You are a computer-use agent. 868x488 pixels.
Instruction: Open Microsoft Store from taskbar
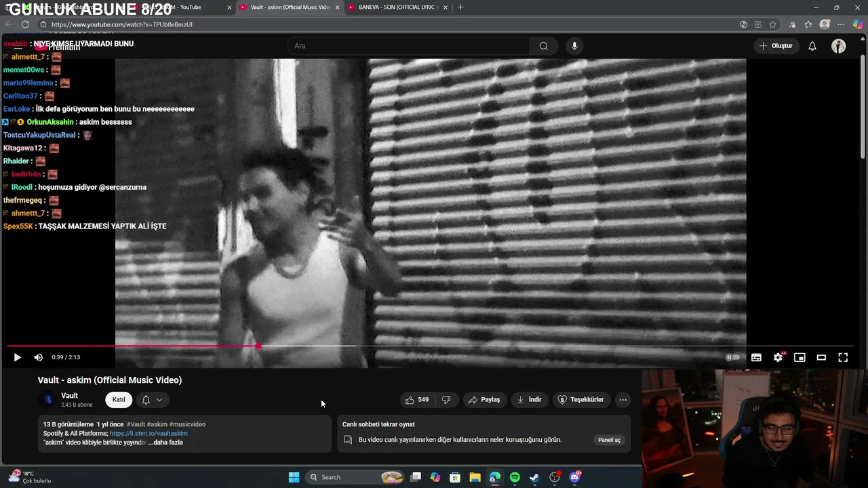click(455, 478)
